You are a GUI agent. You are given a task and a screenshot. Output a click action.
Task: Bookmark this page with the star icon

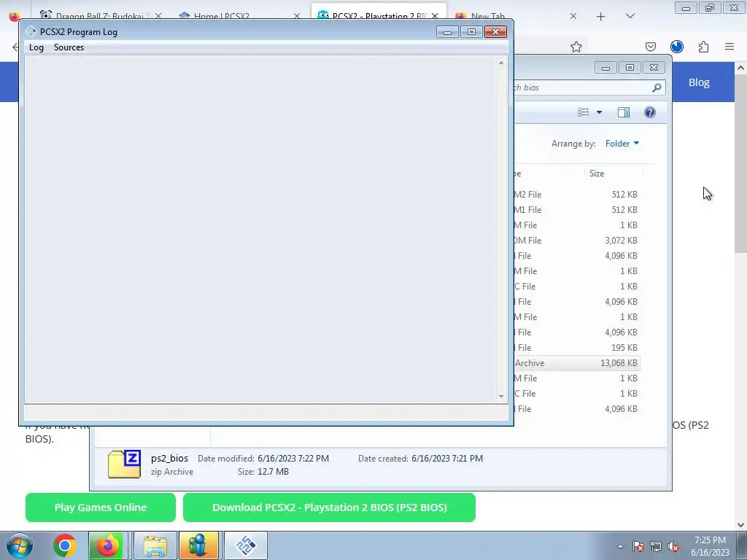[576, 47]
